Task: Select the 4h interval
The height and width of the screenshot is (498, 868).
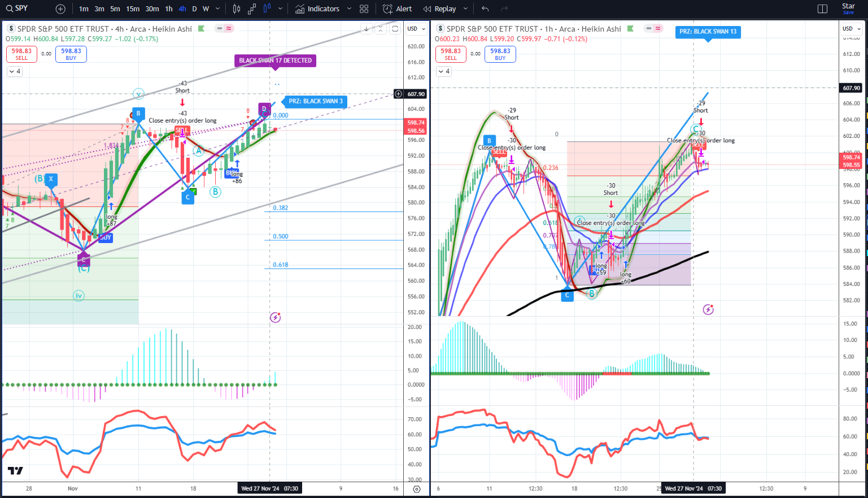Action: [x=182, y=9]
